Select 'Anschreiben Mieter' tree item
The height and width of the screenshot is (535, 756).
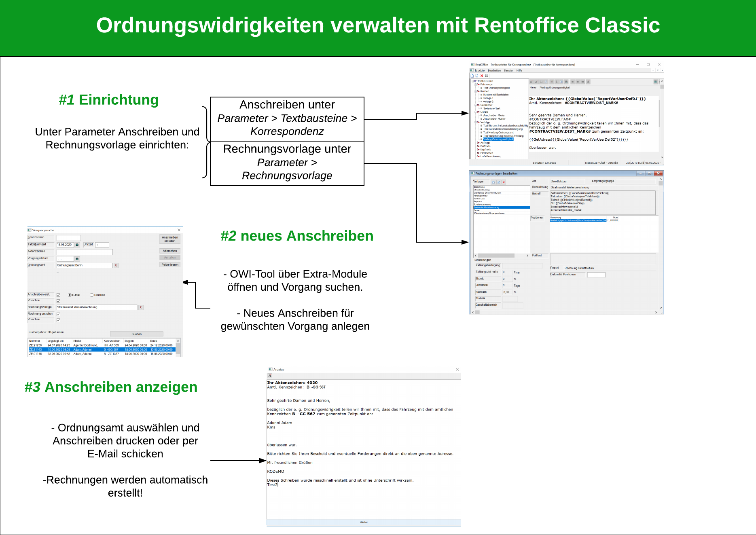pyautogui.click(x=494, y=115)
